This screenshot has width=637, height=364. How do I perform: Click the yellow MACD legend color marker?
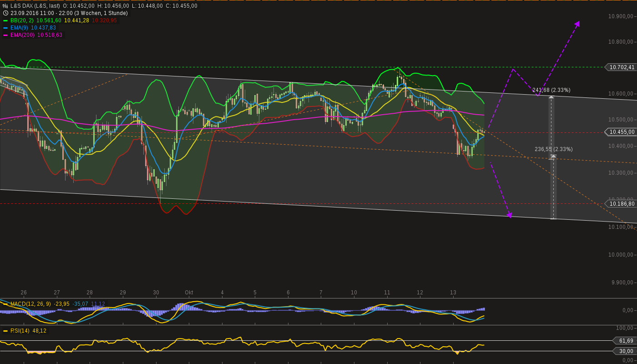point(5,304)
